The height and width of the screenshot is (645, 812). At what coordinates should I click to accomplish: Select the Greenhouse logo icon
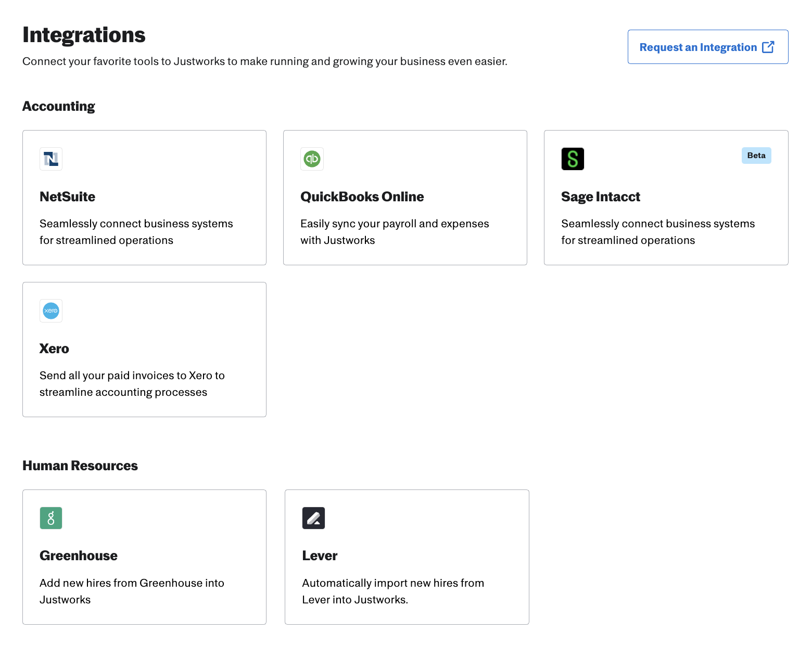(x=50, y=518)
